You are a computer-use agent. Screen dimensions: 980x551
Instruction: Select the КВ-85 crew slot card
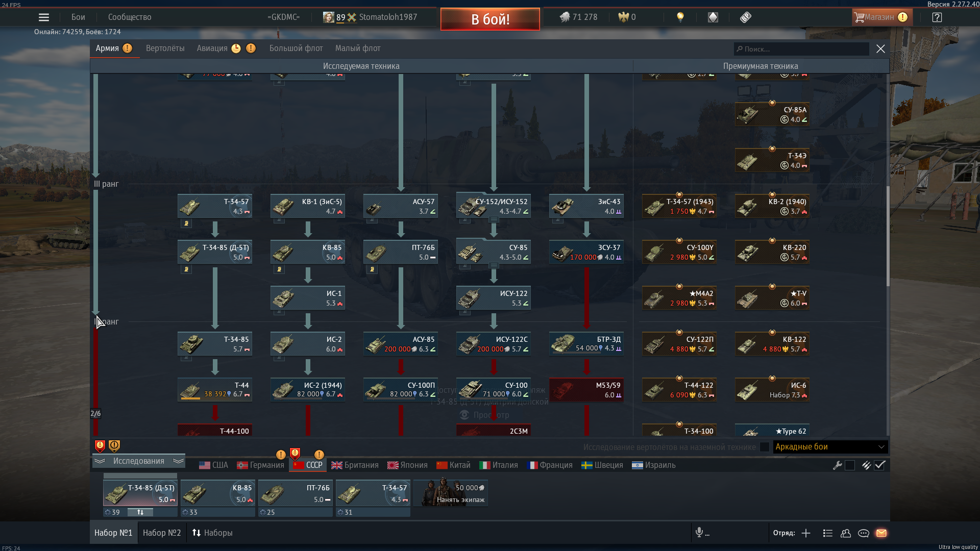click(x=218, y=493)
